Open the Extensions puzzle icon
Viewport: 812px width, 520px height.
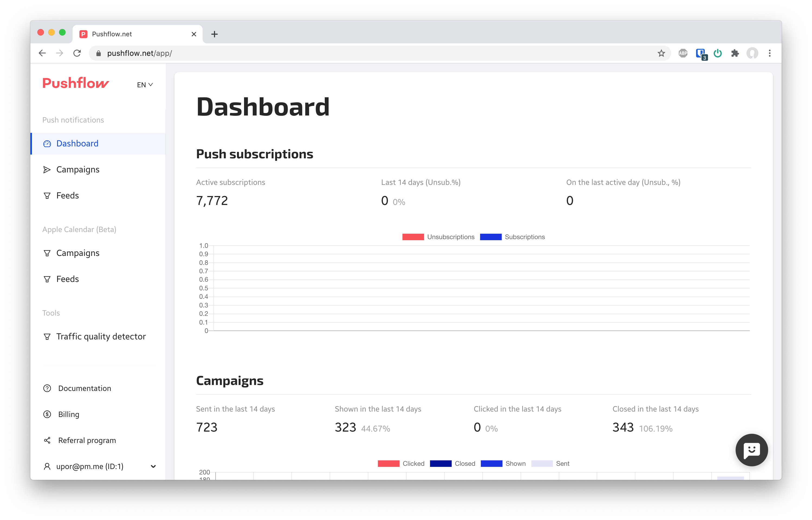pos(735,53)
